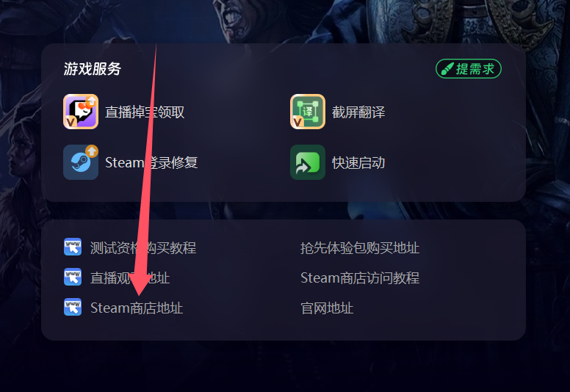Click the www icon beside 测试资格购买教程
The image size is (570, 392).
73,247
